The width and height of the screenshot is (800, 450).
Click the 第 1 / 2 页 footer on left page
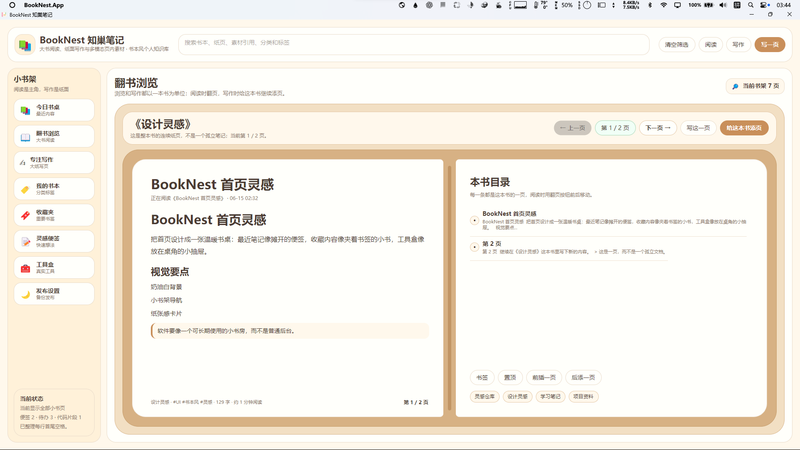tap(416, 403)
